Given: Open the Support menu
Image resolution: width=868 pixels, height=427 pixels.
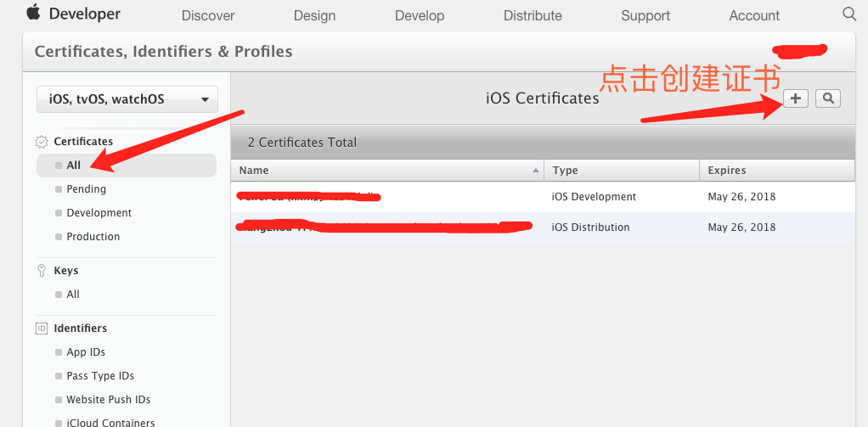Looking at the screenshot, I should pyautogui.click(x=645, y=15).
